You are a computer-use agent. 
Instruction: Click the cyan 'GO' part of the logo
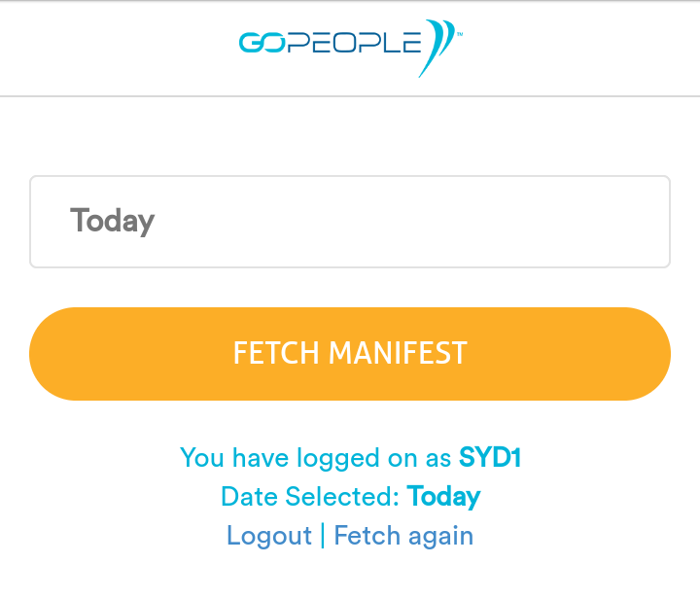click(262, 43)
